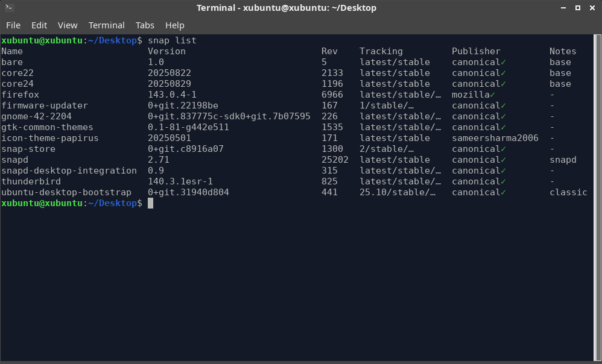Click the "snap list" command text
The height and width of the screenshot is (364, 602).
pyautogui.click(x=172, y=40)
